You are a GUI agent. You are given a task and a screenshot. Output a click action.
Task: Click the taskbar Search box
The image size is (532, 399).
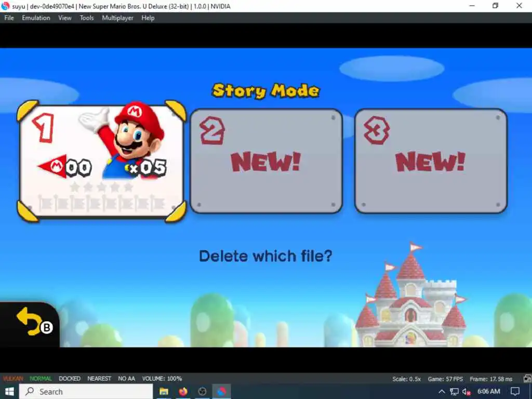[x=86, y=392]
